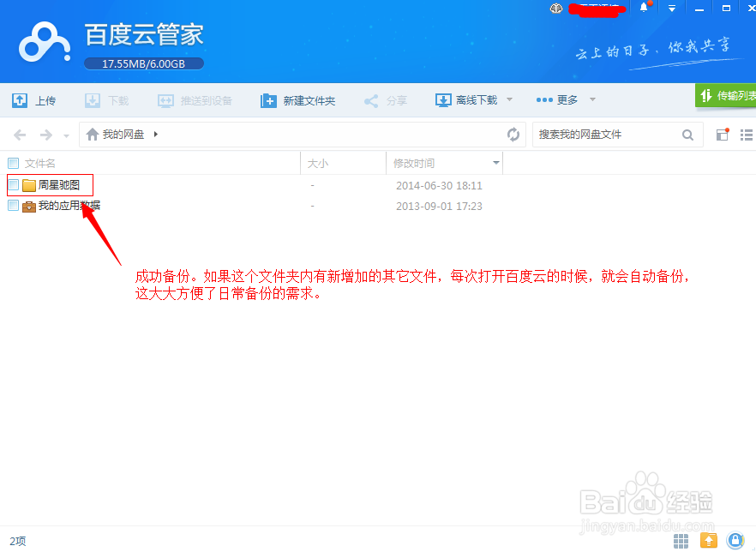Sort by the 大小 column header

coord(318,164)
